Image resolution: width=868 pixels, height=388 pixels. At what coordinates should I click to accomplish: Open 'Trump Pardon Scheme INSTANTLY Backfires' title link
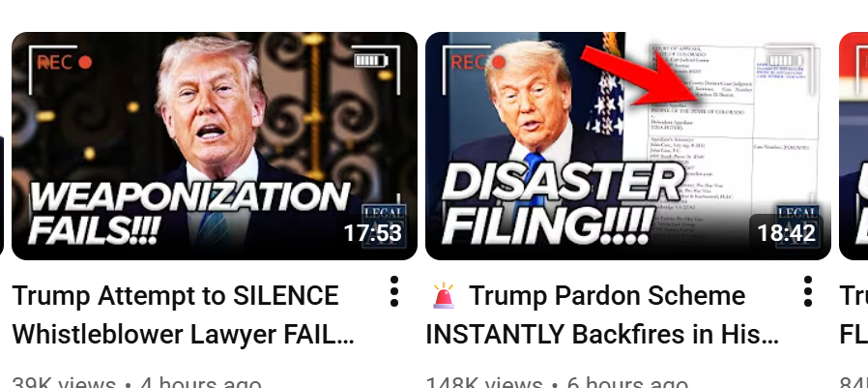pos(602,314)
